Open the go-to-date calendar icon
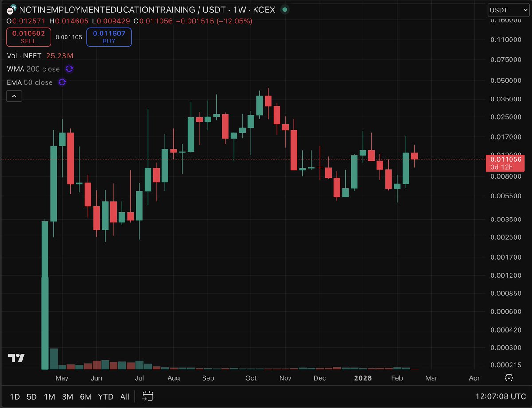Screen dimensions: 532x408 (147, 396)
